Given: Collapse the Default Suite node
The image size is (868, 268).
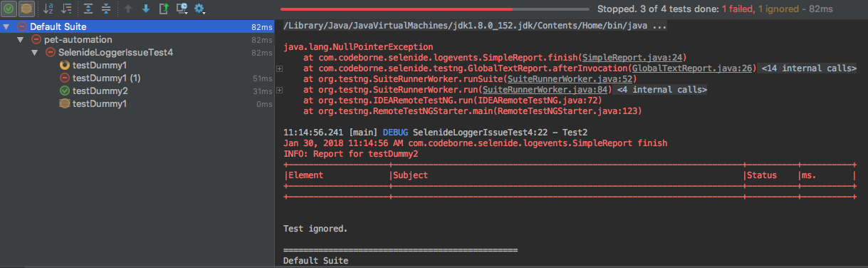Looking at the screenshot, I should coord(6,27).
